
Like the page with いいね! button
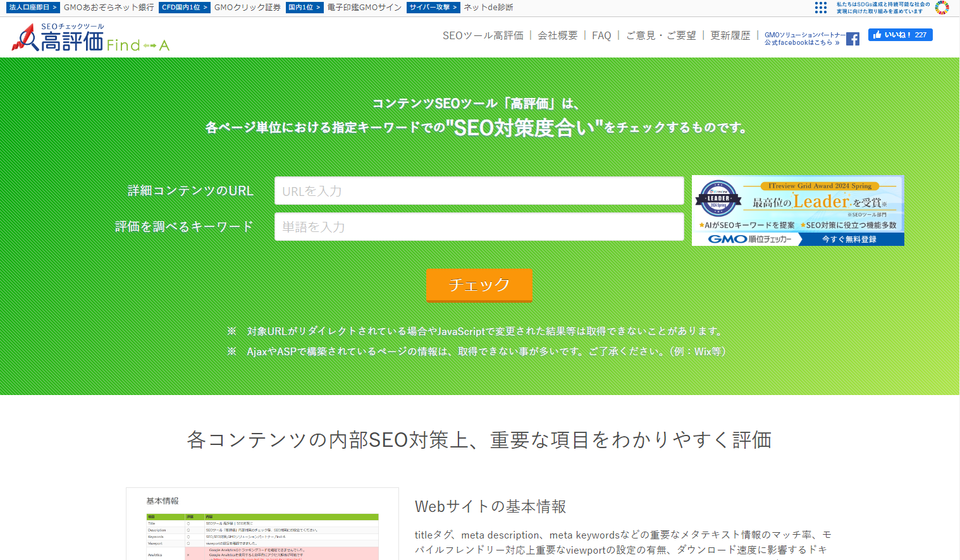(900, 35)
